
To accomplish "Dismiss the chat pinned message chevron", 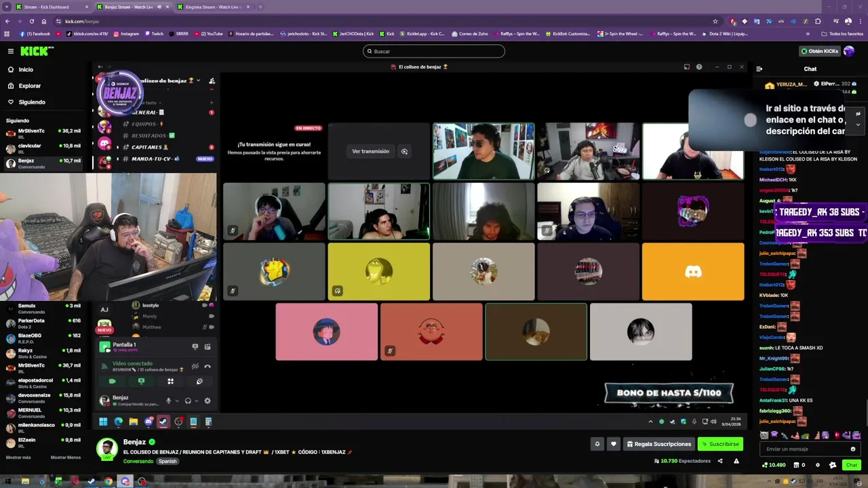I will 858,124.
